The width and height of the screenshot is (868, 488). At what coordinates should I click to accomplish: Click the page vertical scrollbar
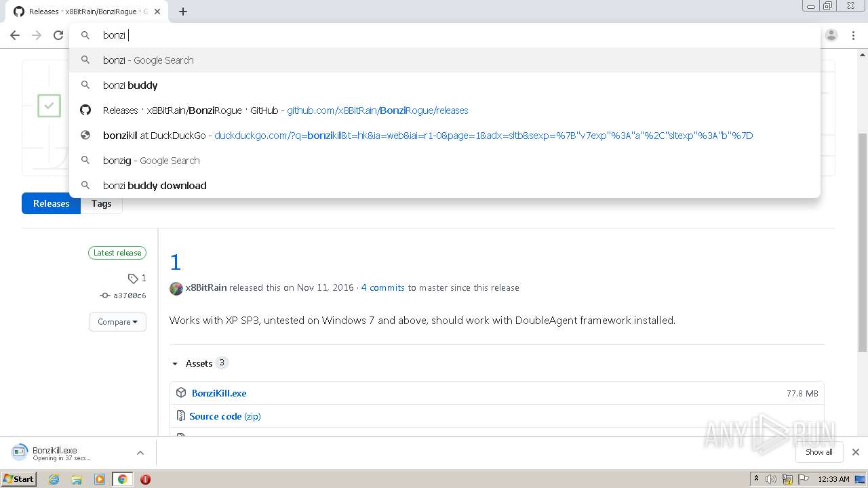(x=863, y=243)
